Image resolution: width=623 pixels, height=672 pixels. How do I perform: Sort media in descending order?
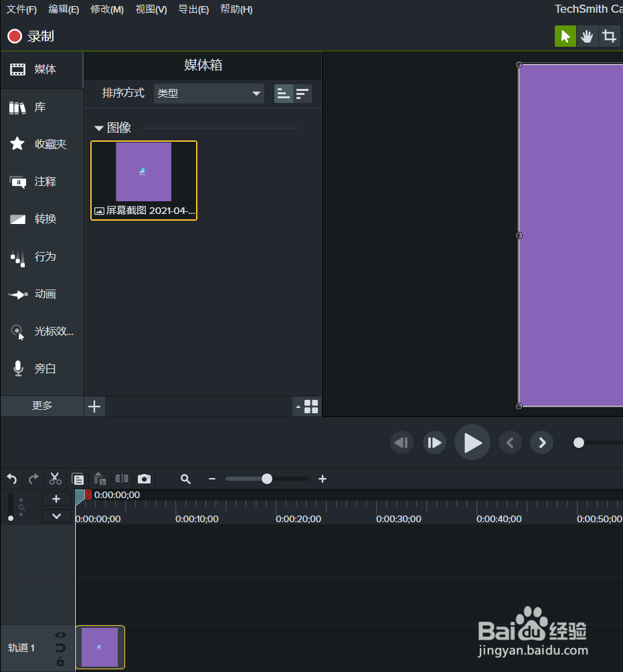point(302,94)
